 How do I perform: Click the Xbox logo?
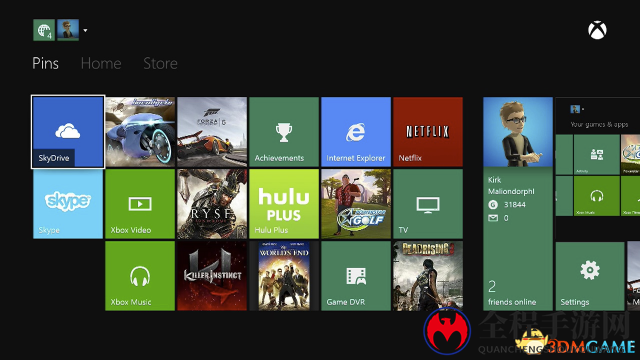[597, 30]
